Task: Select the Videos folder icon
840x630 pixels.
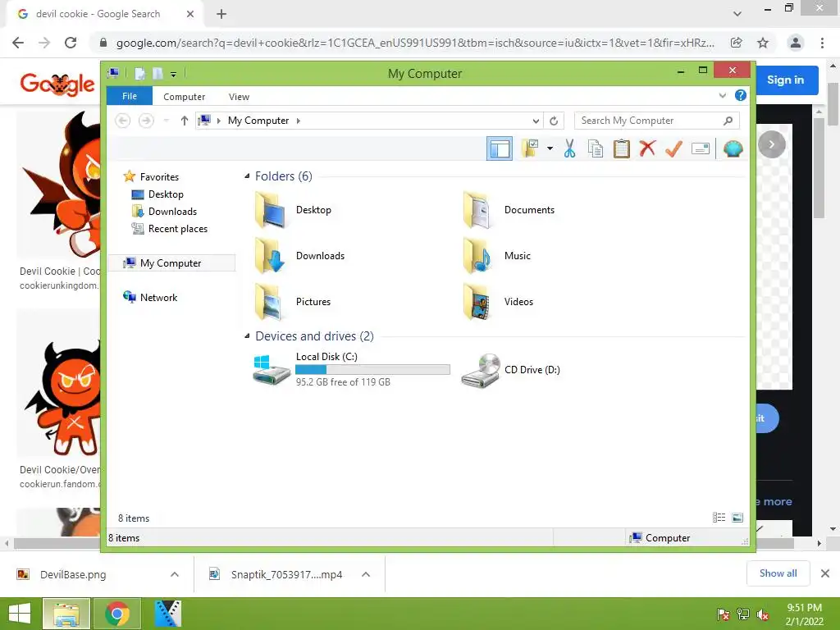Action: click(x=477, y=302)
